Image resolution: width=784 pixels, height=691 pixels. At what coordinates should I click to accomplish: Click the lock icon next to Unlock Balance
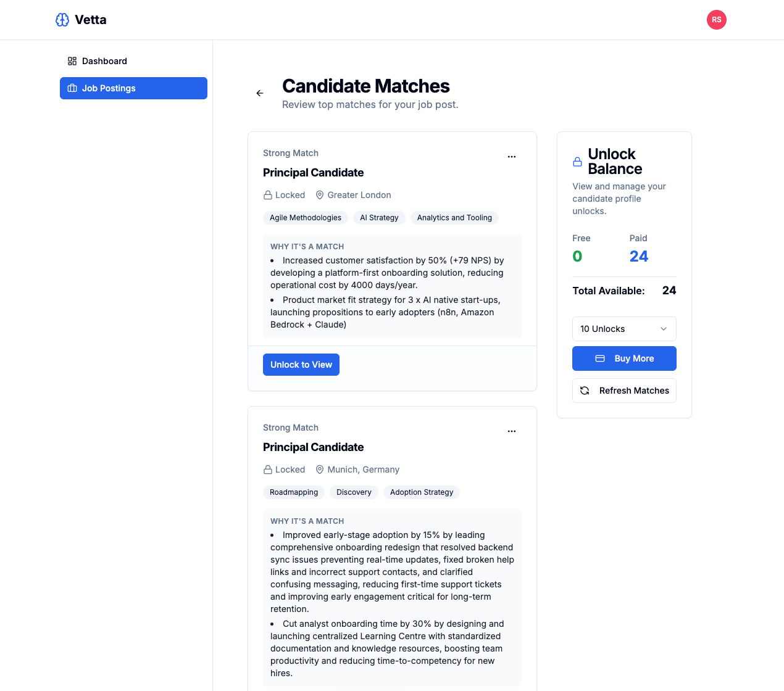point(577,162)
